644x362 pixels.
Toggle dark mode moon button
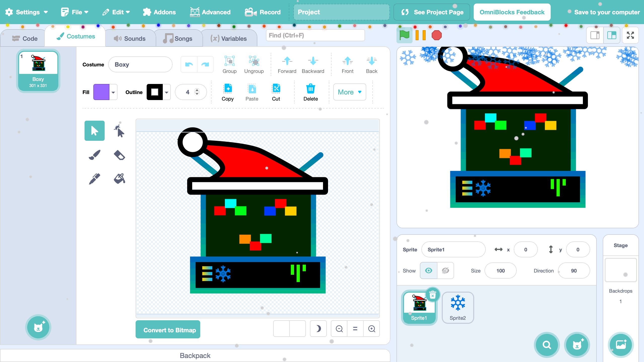click(318, 329)
